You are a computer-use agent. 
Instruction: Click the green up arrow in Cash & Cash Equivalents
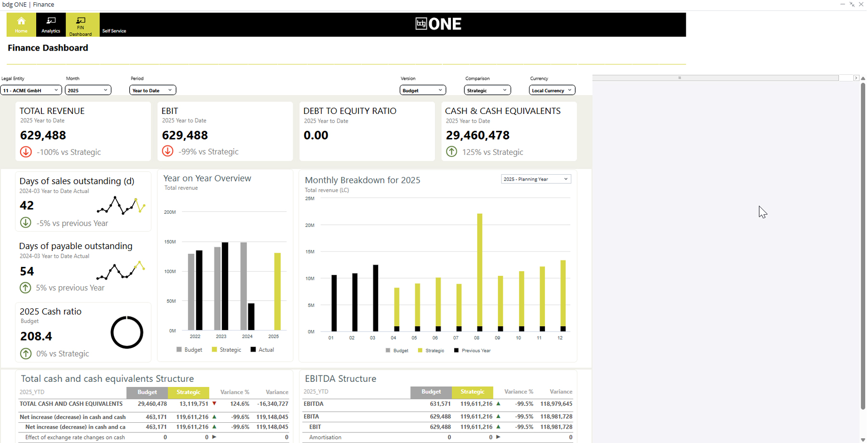(x=451, y=152)
